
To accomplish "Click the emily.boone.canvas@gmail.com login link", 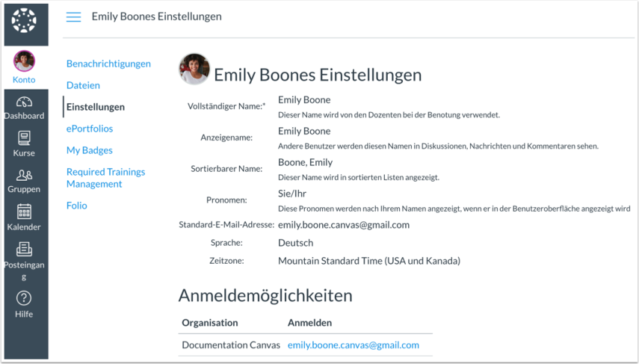I will coord(354,345).
